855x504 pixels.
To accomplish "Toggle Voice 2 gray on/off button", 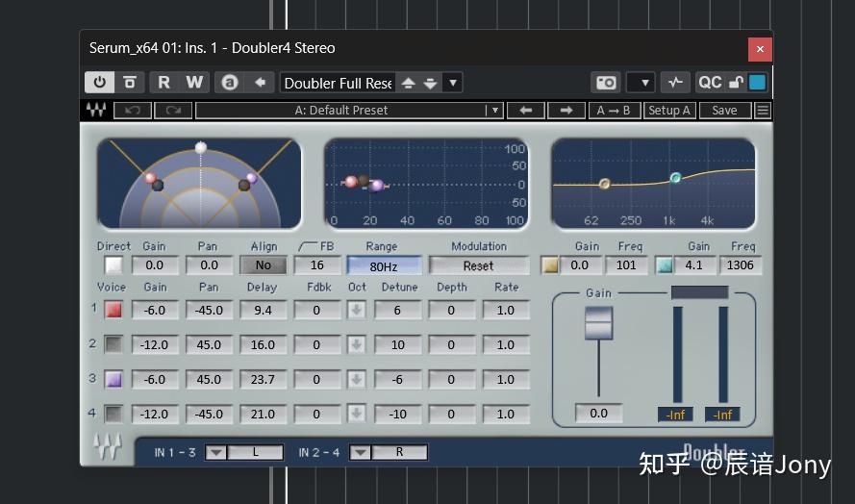I will pos(113,344).
